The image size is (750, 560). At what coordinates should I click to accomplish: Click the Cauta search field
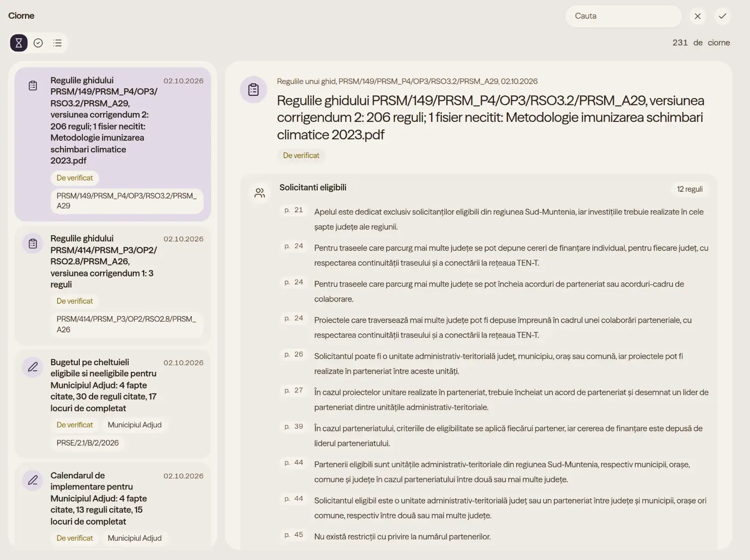pyautogui.click(x=623, y=16)
